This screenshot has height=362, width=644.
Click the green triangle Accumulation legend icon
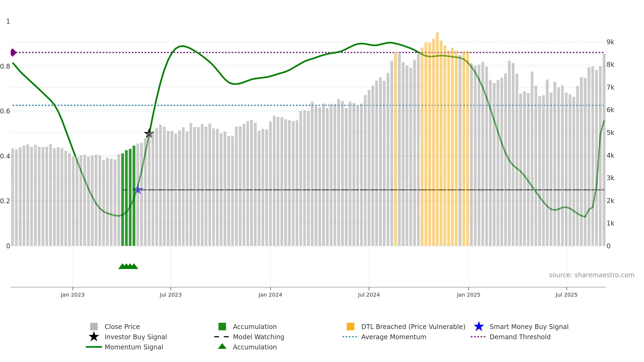point(222,346)
